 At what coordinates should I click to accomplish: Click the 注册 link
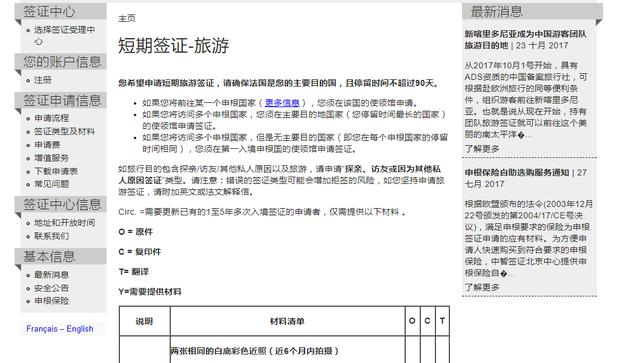(x=43, y=80)
